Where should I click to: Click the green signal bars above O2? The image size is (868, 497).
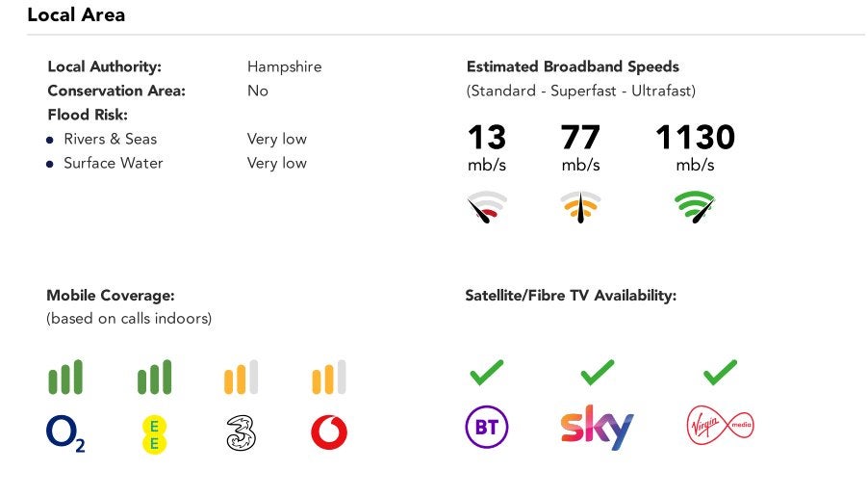[x=65, y=377]
